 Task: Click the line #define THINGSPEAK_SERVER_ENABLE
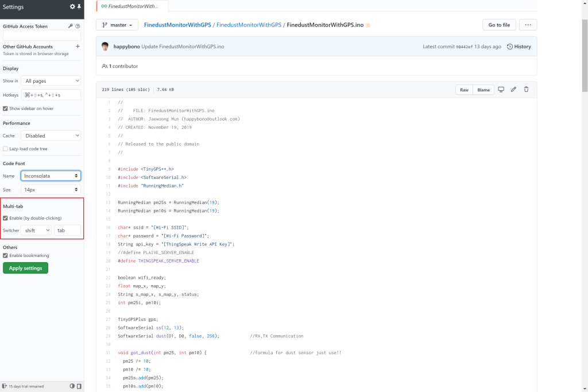click(158, 261)
